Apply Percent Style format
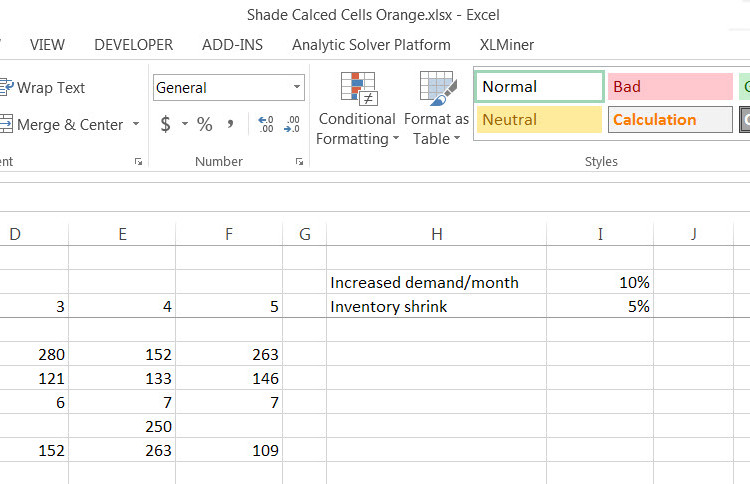 pos(205,124)
